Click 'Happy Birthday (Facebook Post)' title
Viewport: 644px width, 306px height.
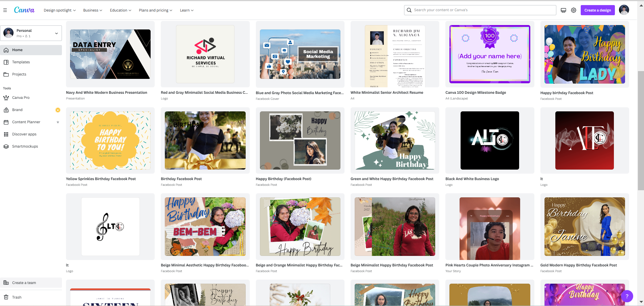(x=284, y=179)
